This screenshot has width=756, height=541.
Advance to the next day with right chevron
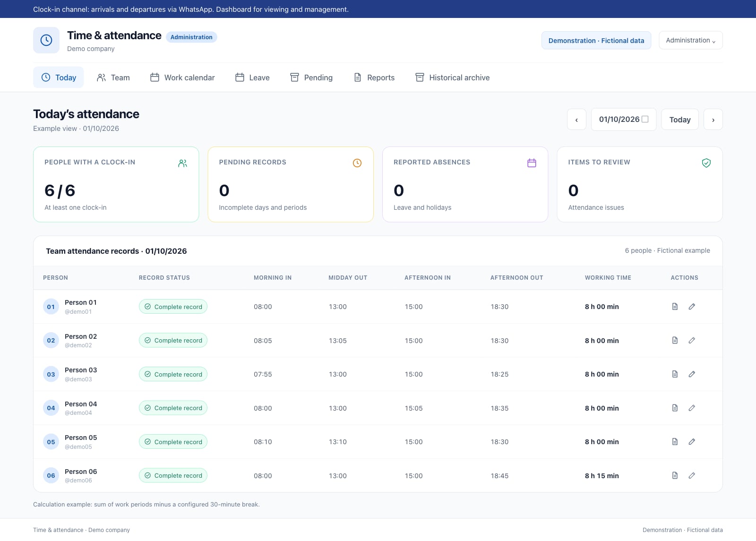(x=713, y=120)
